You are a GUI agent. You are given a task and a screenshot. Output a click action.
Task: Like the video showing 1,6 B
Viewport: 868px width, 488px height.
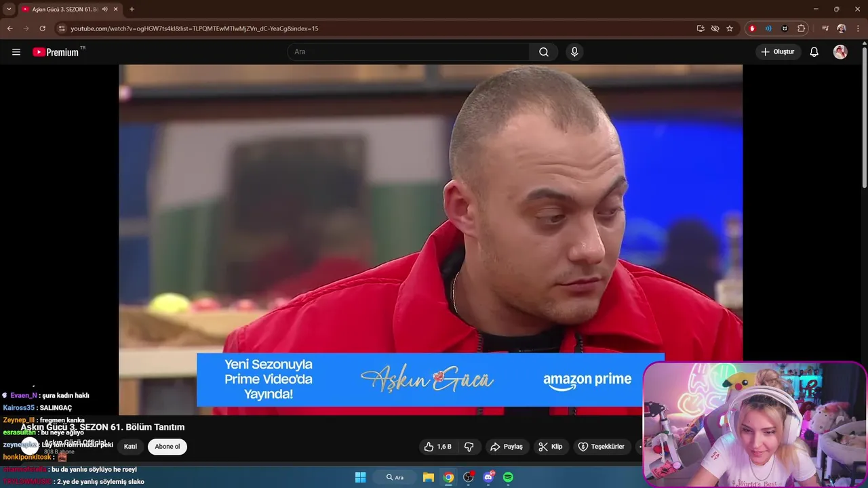pos(438,447)
